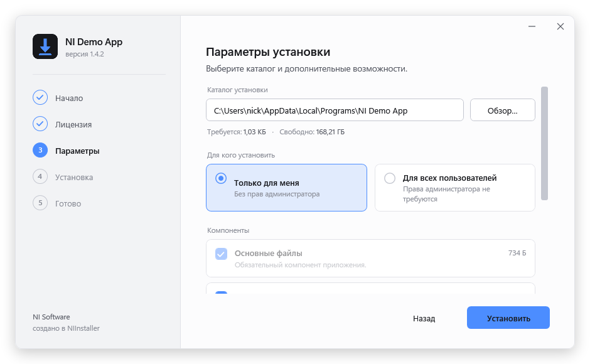Click the step 3 circle for Параметры

tap(40, 150)
